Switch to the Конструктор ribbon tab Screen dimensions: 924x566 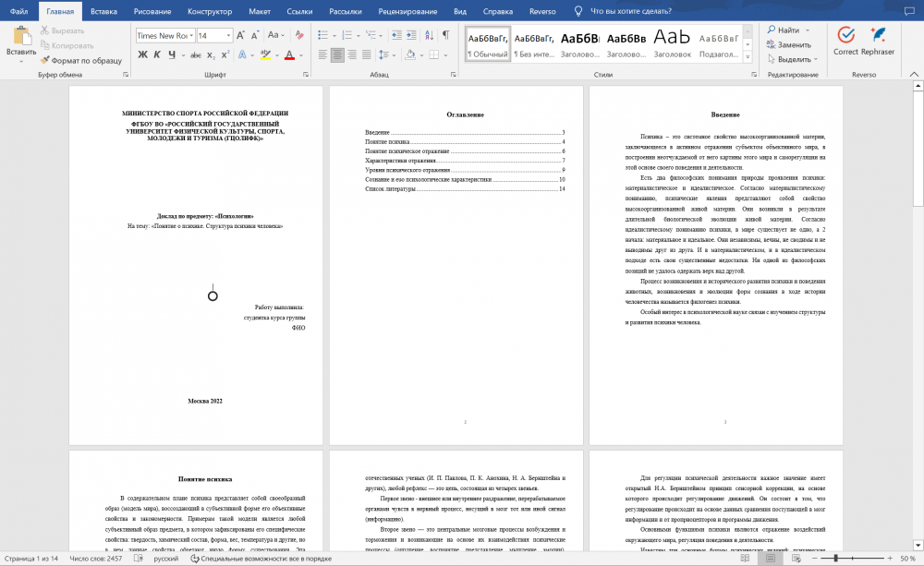[x=210, y=11]
